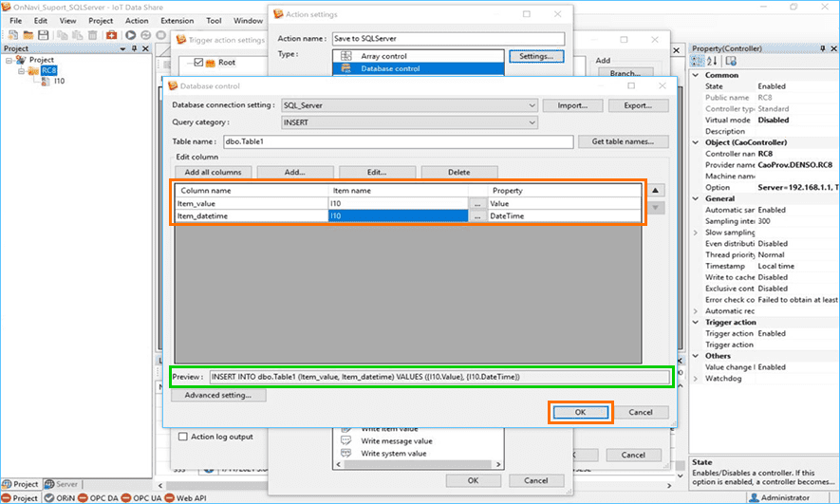The image size is (840, 504).
Task: Click the Property pages icon in Property panel
Action: [731, 61]
